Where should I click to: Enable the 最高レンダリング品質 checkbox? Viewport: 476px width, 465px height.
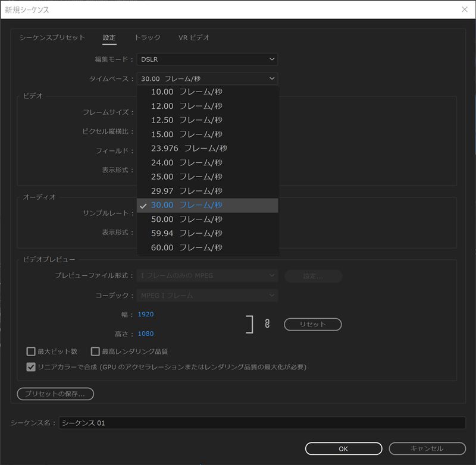[x=95, y=351]
